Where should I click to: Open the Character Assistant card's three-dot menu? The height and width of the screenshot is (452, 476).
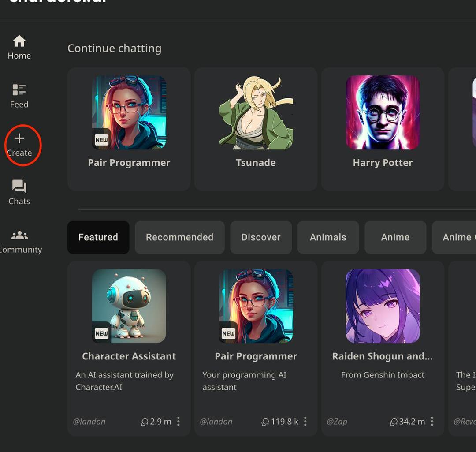[178, 422]
